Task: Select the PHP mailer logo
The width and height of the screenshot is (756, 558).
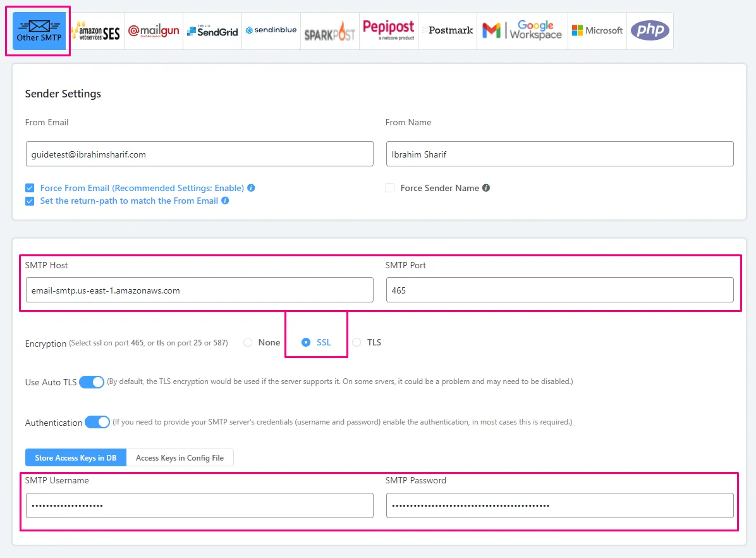Action: click(x=650, y=31)
